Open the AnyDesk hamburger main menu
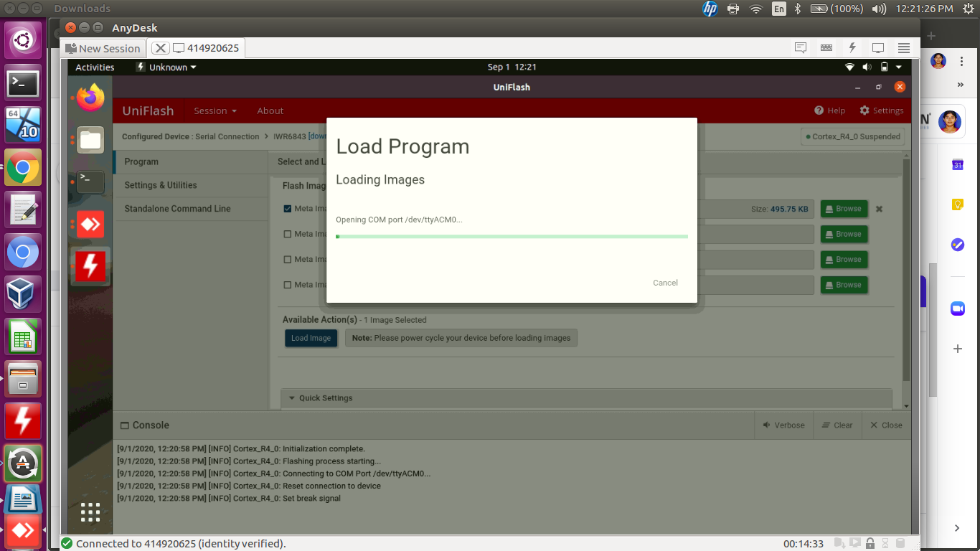The width and height of the screenshot is (980, 551). (x=904, y=48)
